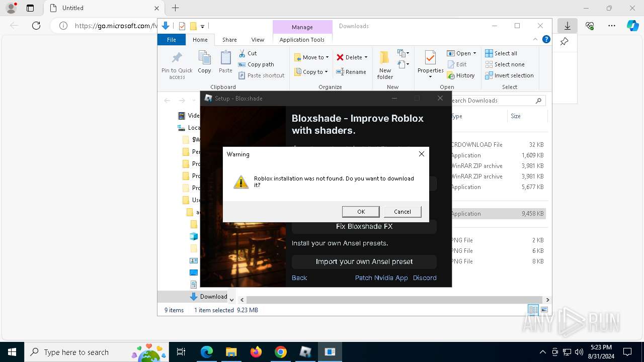Image resolution: width=644 pixels, height=362 pixels.
Task: Click Cut in Clipboard group
Action: click(248, 53)
